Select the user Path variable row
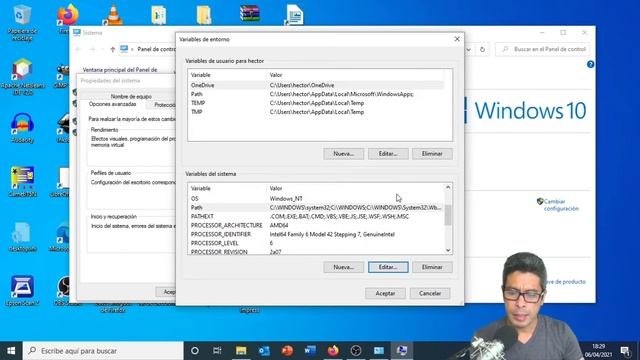Screen dimensions: 640x360 click(x=316, y=94)
